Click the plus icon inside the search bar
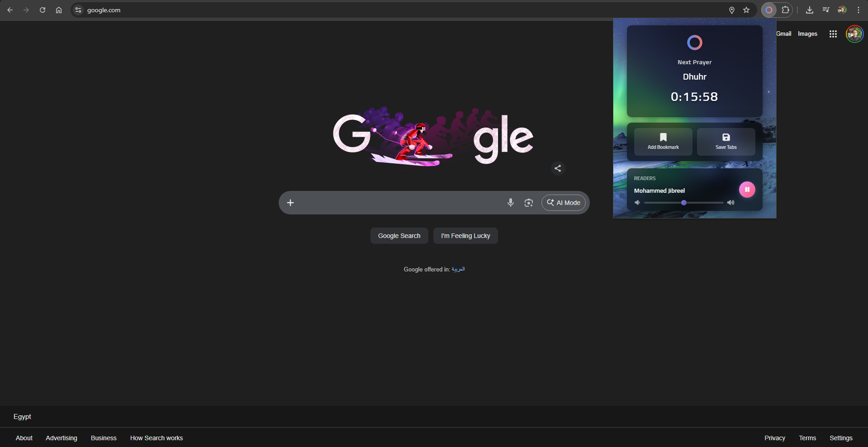868x447 pixels. coord(290,202)
